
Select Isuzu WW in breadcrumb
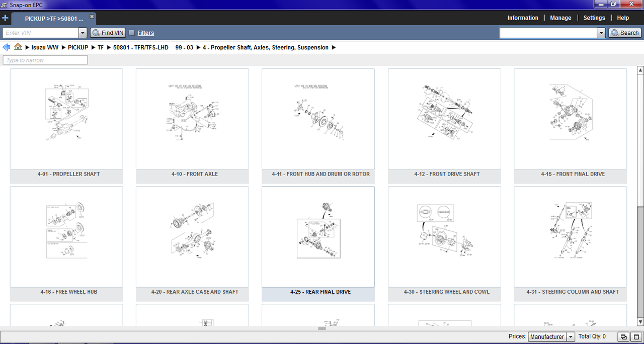[x=45, y=48]
